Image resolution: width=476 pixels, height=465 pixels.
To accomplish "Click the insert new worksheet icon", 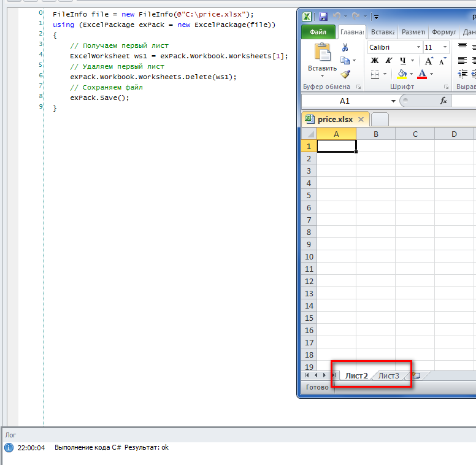I will point(416,375).
